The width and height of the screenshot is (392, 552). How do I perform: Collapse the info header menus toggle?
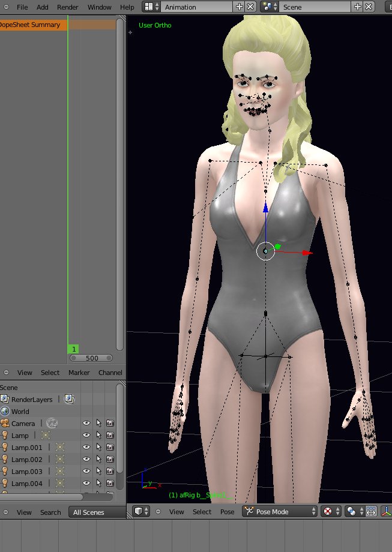point(6,7)
